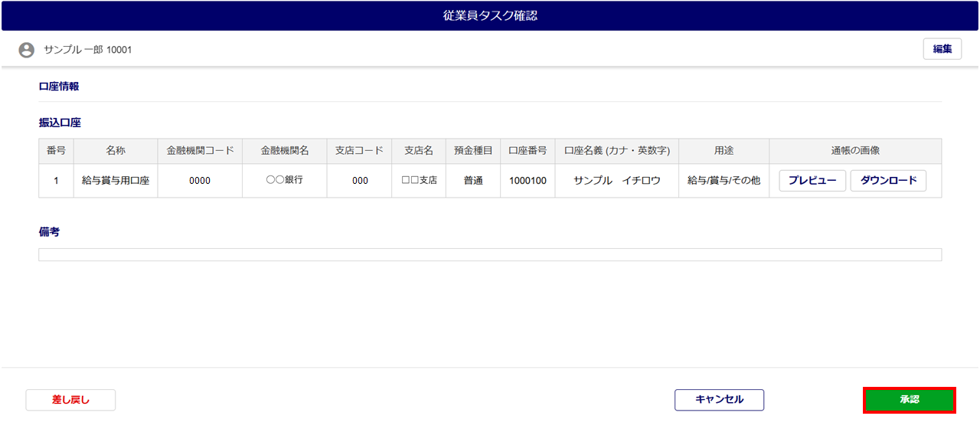The height and width of the screenshot is (429, 980).
Task: Click the 振込口座 heading
Action: click(x=60, y=123)
